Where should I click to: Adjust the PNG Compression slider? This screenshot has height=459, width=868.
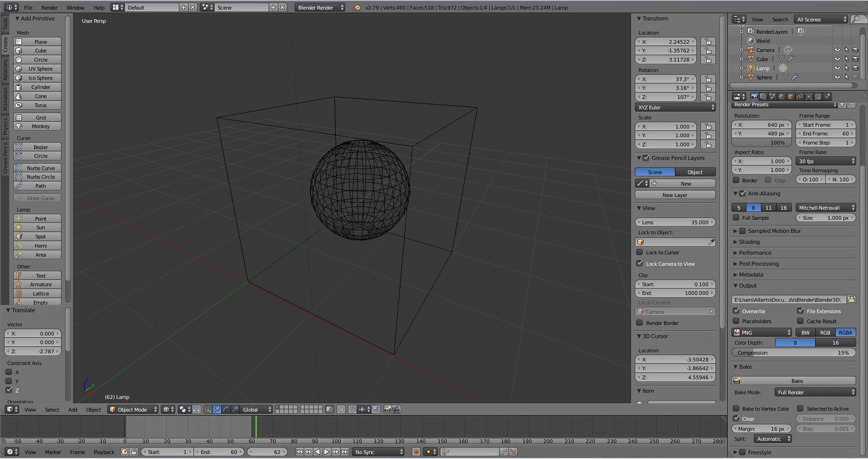[794, 352]
